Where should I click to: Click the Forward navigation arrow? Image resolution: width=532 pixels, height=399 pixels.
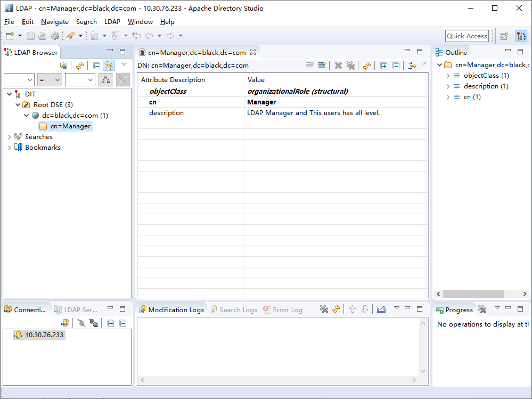(x=170, y=36)
